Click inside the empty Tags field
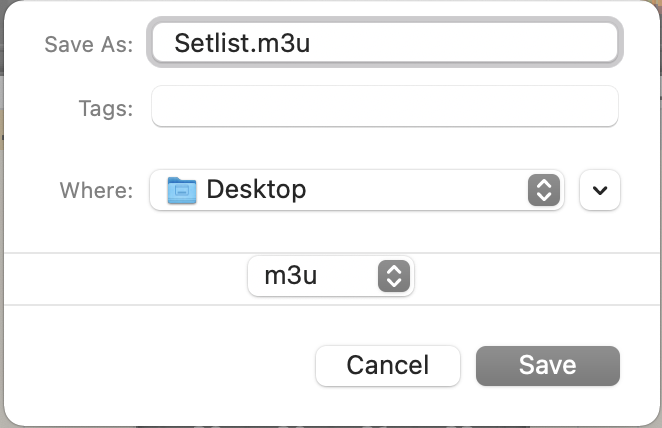This screenshot has height=428, width=662. tap(385, 107)
